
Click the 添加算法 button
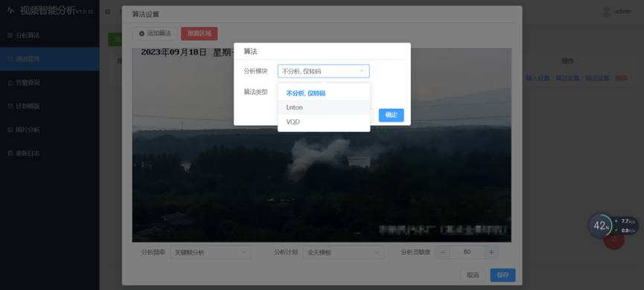(x=155, y=34)
